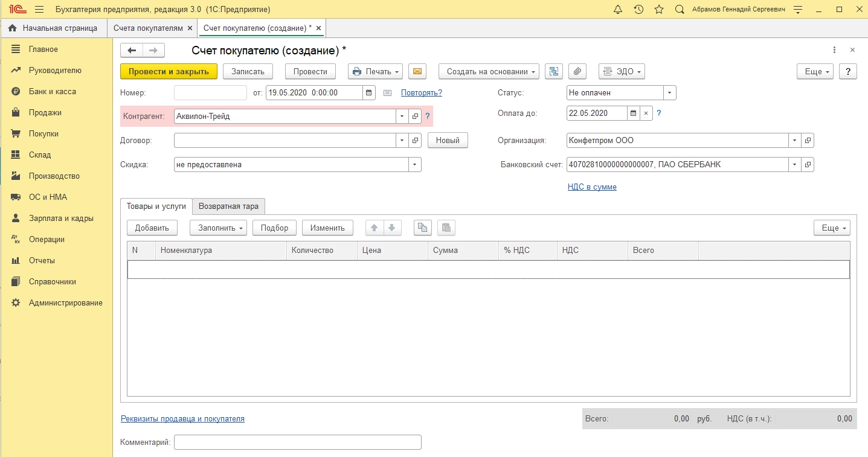Click the paperclip attached files icon
Image resolution: width=868 pixels, height=457 pixels.
577,71
